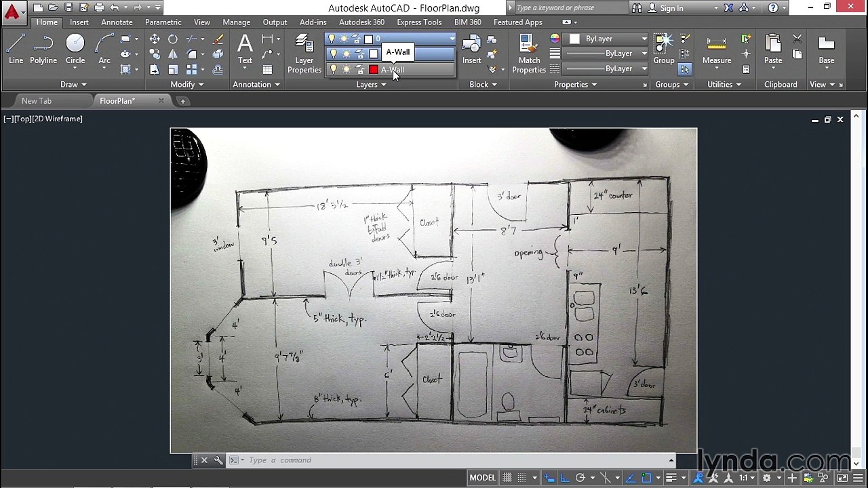Screen dimensions: 868x488
Task: Click the Plot printer icon
Action: (99, 8)
